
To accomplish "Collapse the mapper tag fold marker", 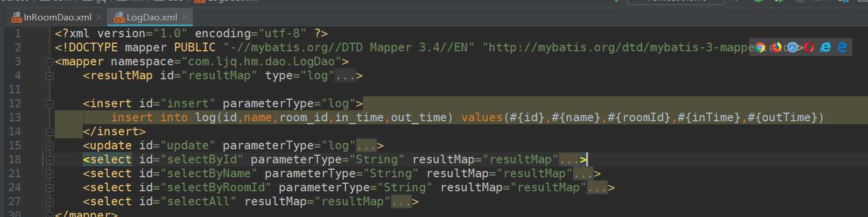I will [x=50, y=62].
